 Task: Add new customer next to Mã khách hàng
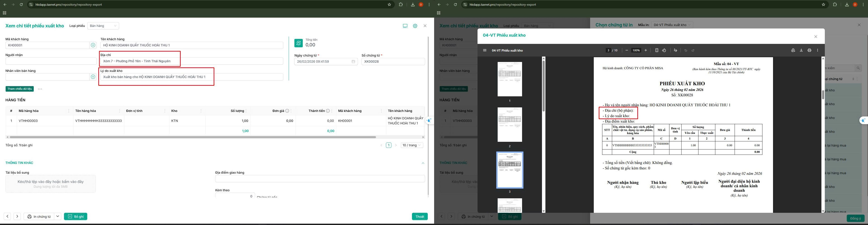click(x=93, y=45)
